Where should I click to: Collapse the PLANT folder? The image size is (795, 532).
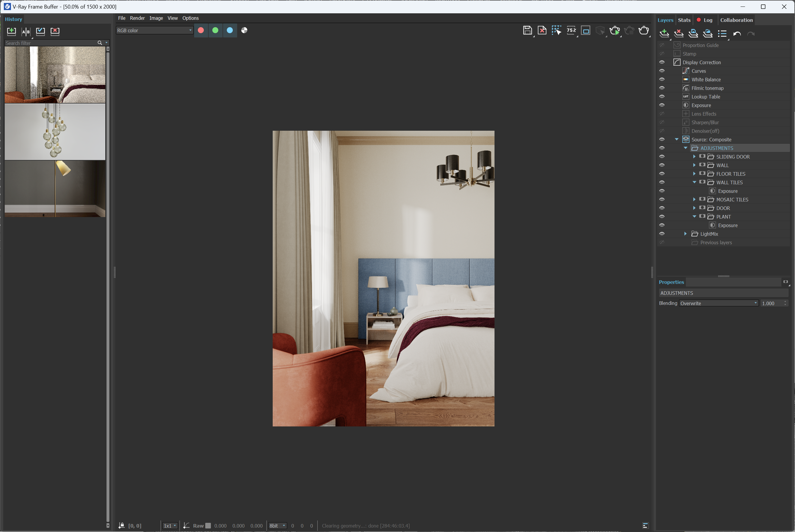click(x=694, y=216)
